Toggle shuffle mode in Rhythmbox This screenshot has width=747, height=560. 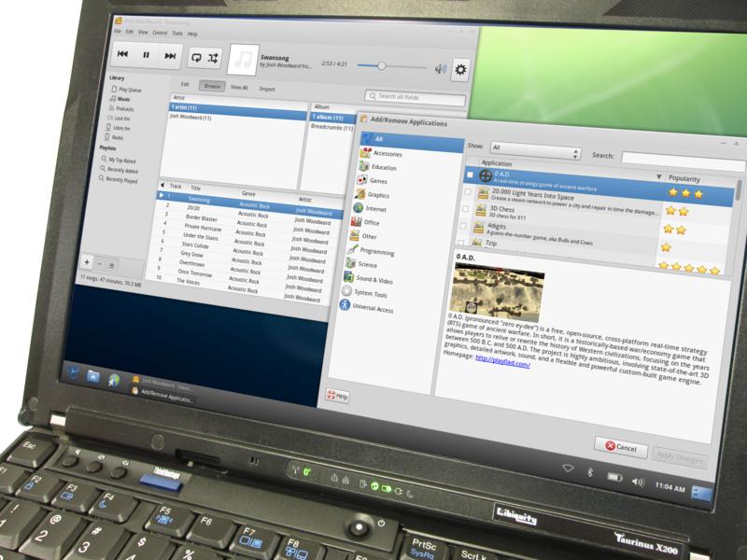point(213,58)
